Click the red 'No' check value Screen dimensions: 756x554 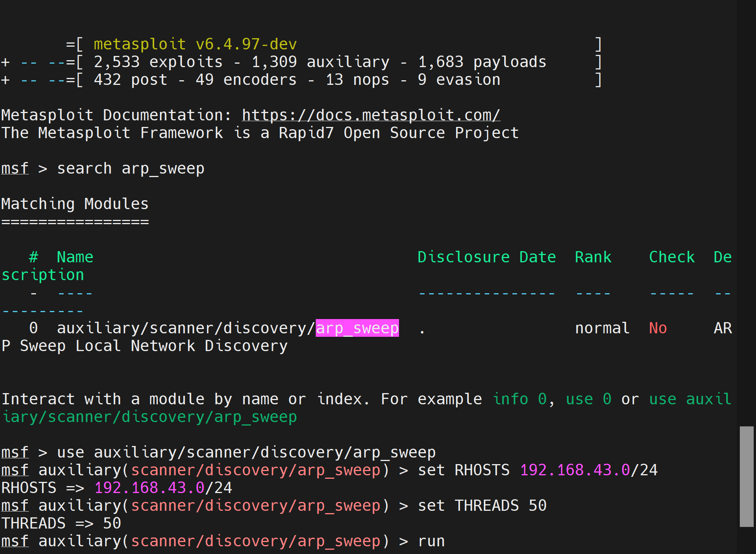pyautogui.click(x=658, y=328)
